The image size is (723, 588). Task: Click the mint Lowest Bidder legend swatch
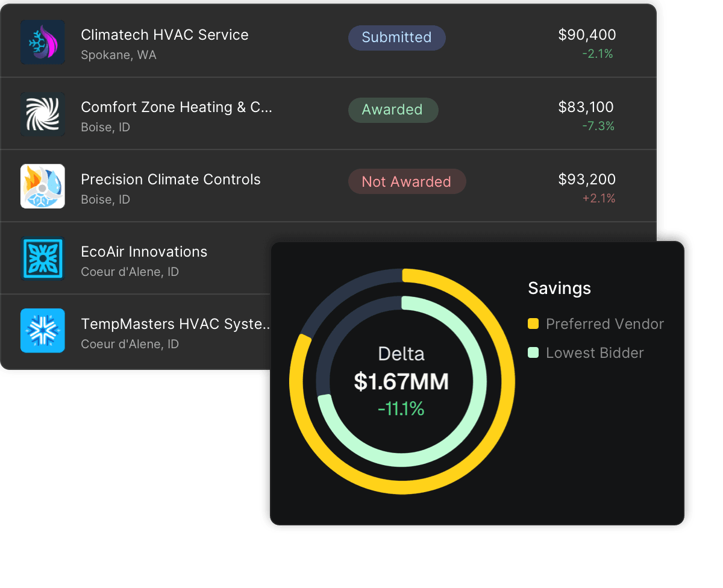pyautogui.click(x=533, y=353)
